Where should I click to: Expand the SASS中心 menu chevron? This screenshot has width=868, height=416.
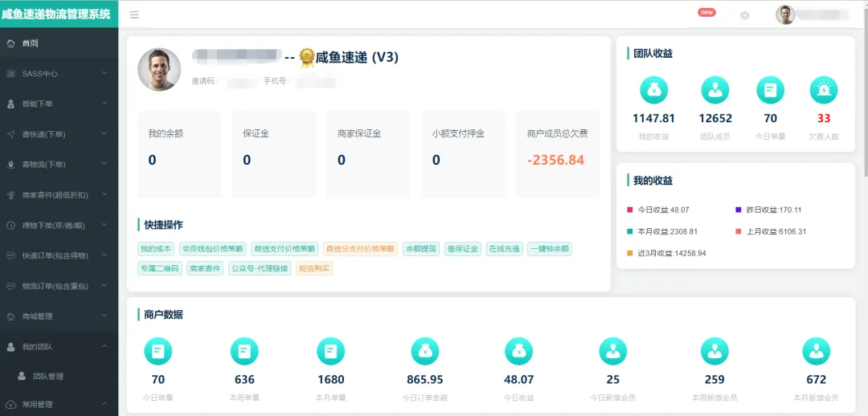104,73
